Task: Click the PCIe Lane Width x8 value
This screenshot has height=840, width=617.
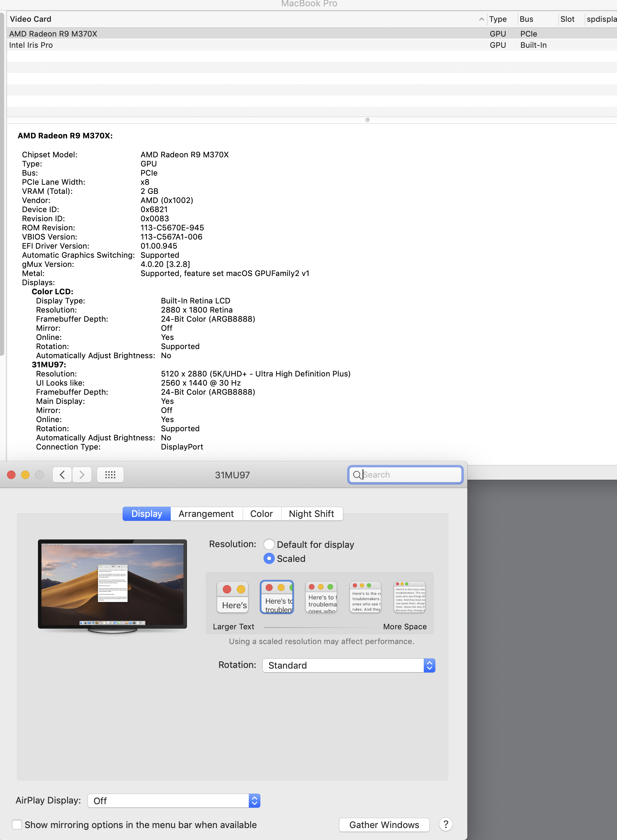Action: [145, 182]
